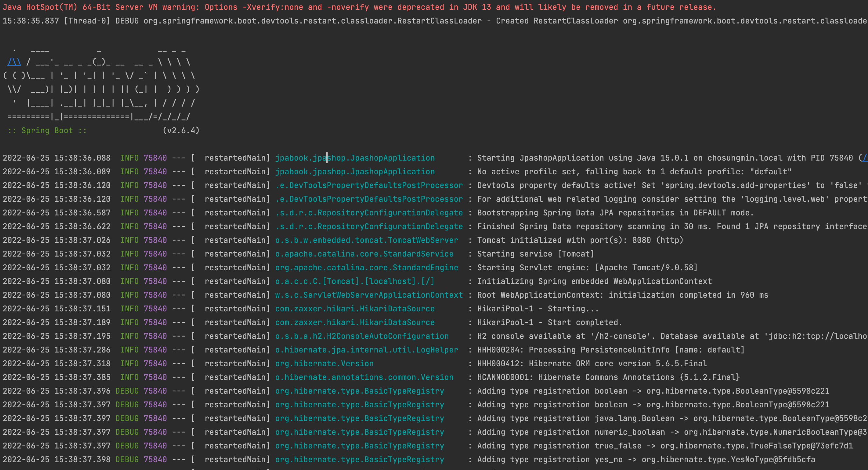Viewport: 868px width, 470px height.
Task: Click the true_false TrueFalseType registration message
Action: pyautogui.click(x=664, y=446)
